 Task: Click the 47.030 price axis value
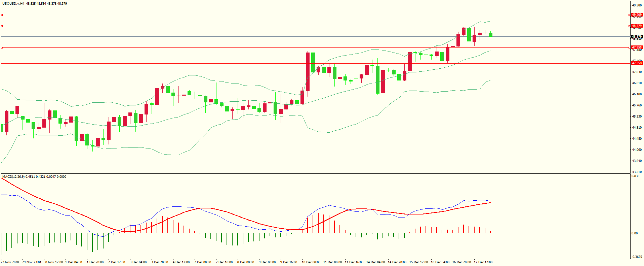[x=637, y=72]
